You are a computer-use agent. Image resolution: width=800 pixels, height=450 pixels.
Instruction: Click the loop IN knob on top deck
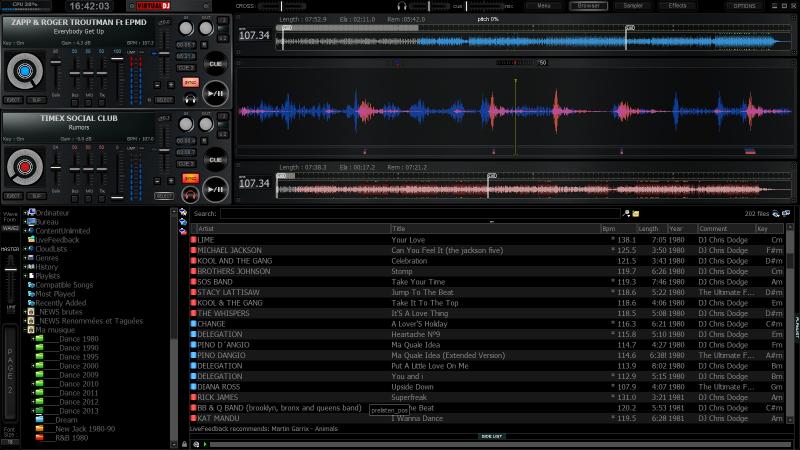(x=186, y=29)
